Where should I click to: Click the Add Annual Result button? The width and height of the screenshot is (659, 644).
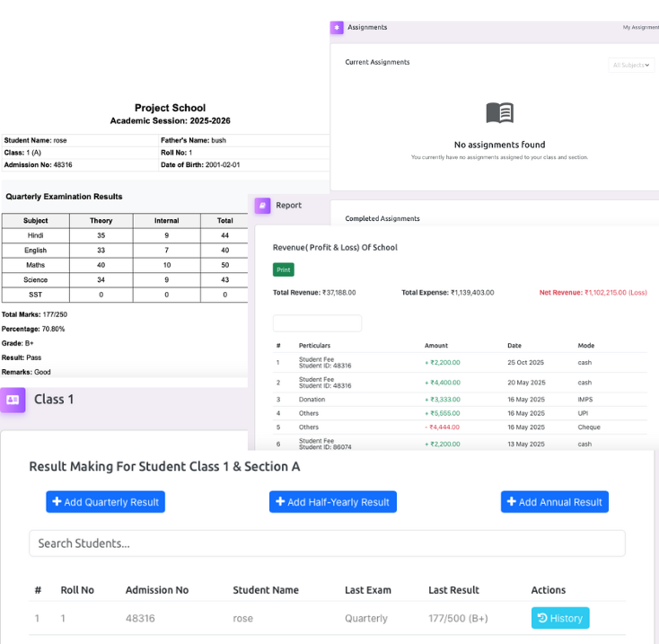(554, 502)
